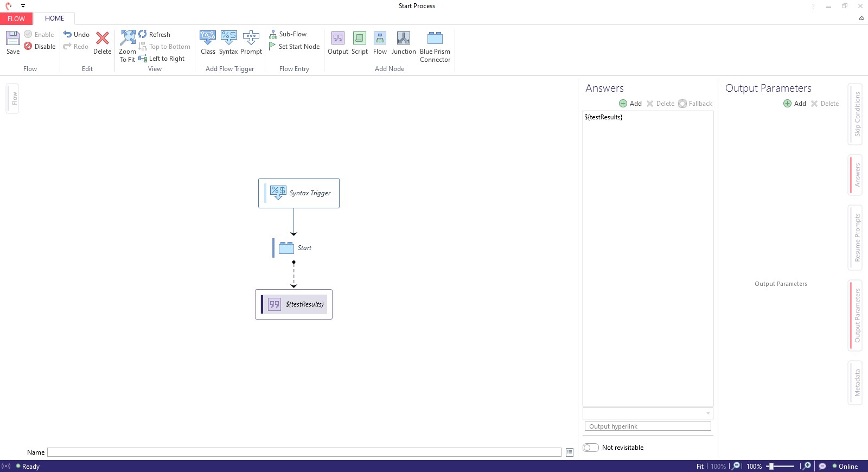Select the ${testResults} answer in the list
Viewport: 868px width, 472px height.
[x=603, y=117]
